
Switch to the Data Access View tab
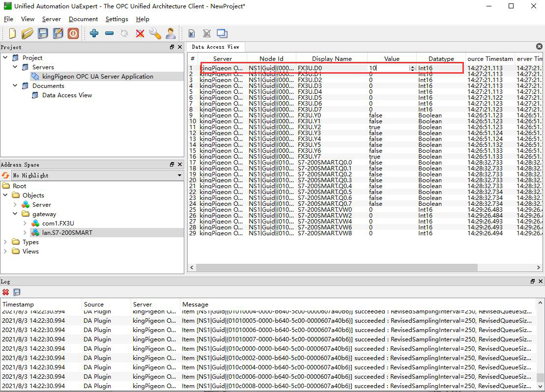point(215,47)
